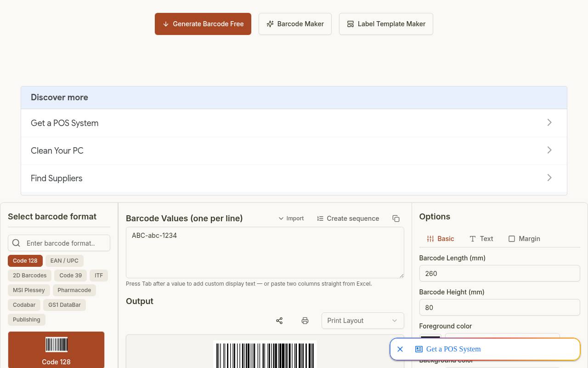
Task: Click the generated barcode image in Output
Action: tap(265, 354)
